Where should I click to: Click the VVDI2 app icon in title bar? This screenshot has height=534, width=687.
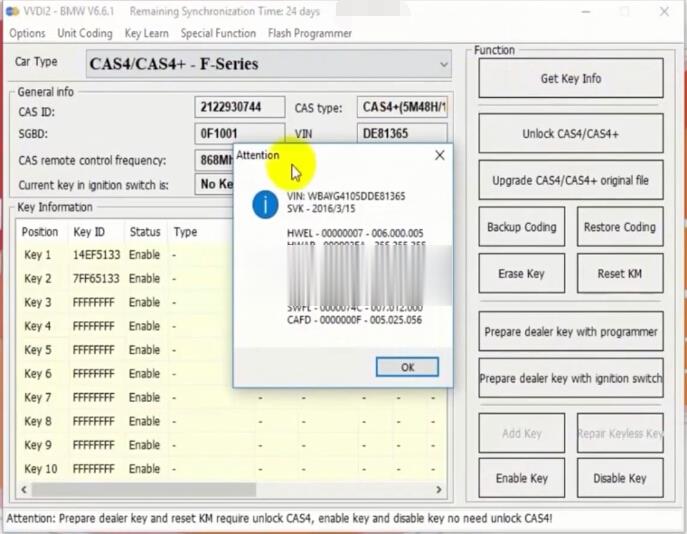[x=12, y=11]
